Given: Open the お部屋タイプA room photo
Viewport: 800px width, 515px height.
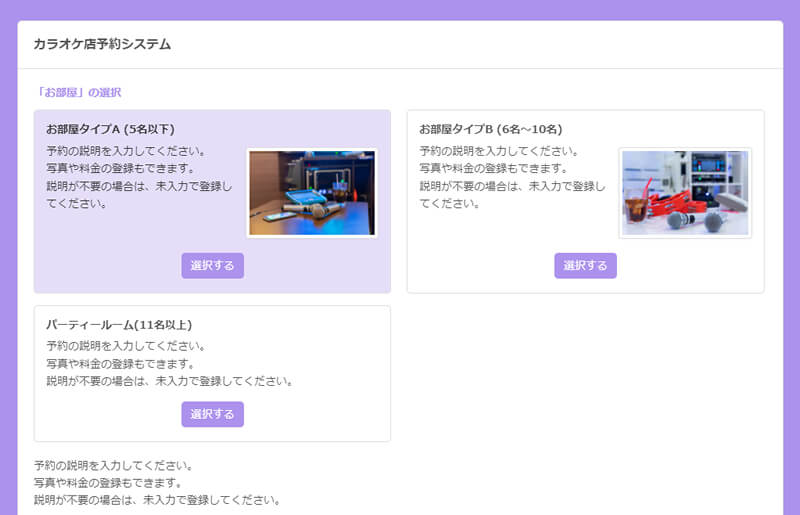Looking at the screenshot, I should (312, 193).
